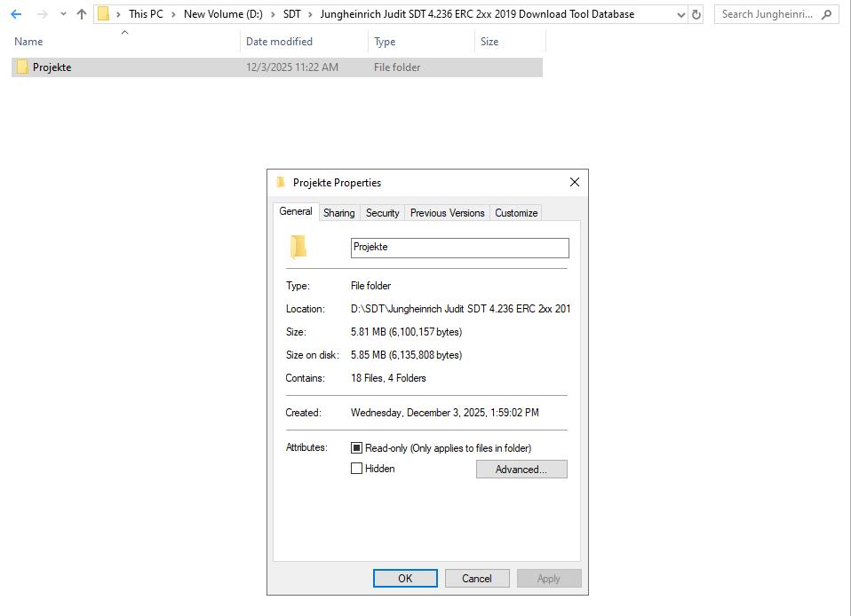Click the folder name field containing Projekte

(x=459, y=248)
